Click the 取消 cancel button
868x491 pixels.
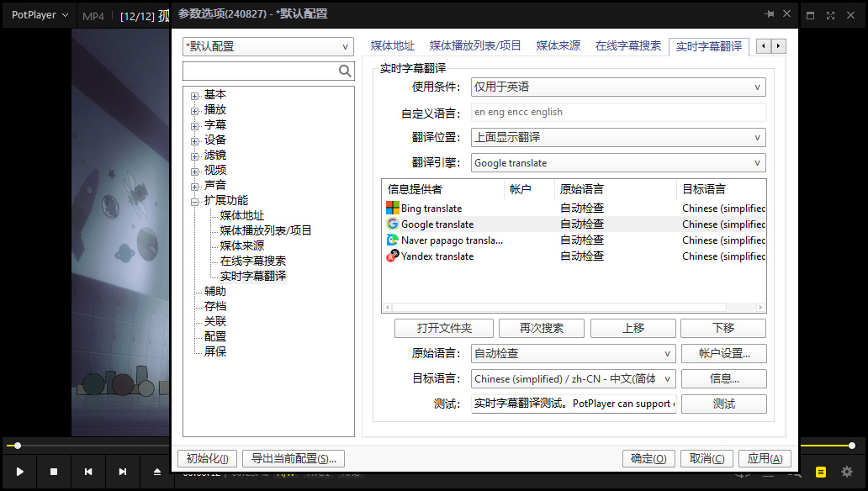(x=707, y=458)
